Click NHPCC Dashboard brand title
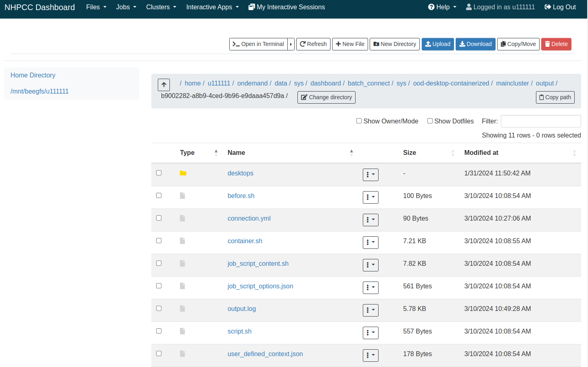The width and height of the screenshot is (588, 367). [40, 7]
